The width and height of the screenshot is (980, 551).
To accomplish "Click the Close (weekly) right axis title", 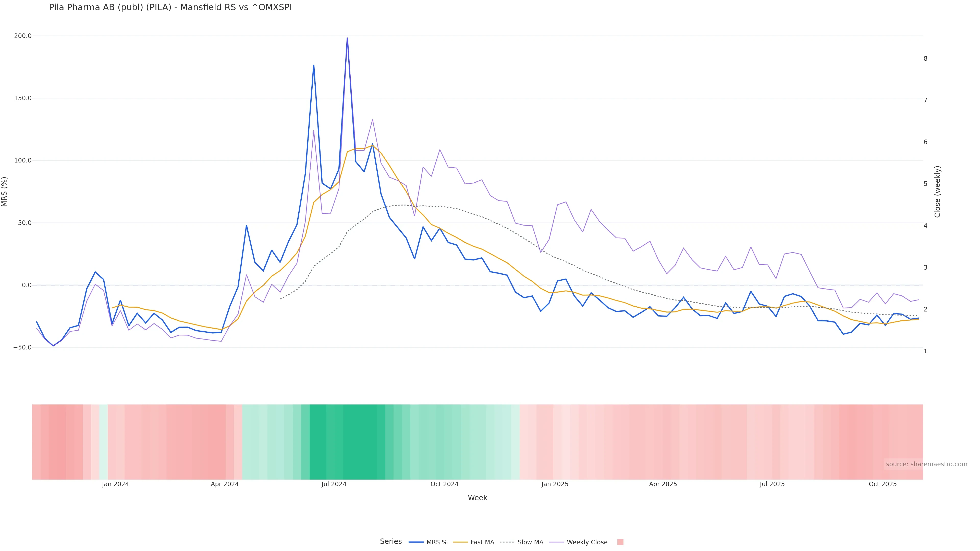I will click(937, 192).
